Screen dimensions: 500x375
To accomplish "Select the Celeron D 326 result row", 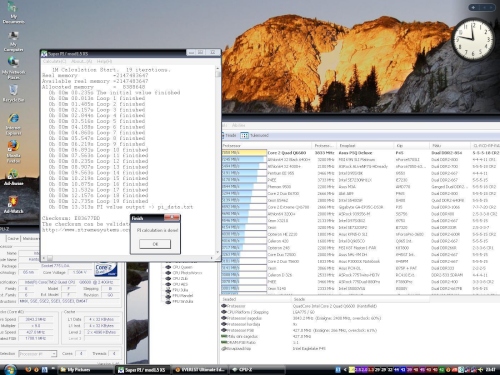I will coord(361,275).
